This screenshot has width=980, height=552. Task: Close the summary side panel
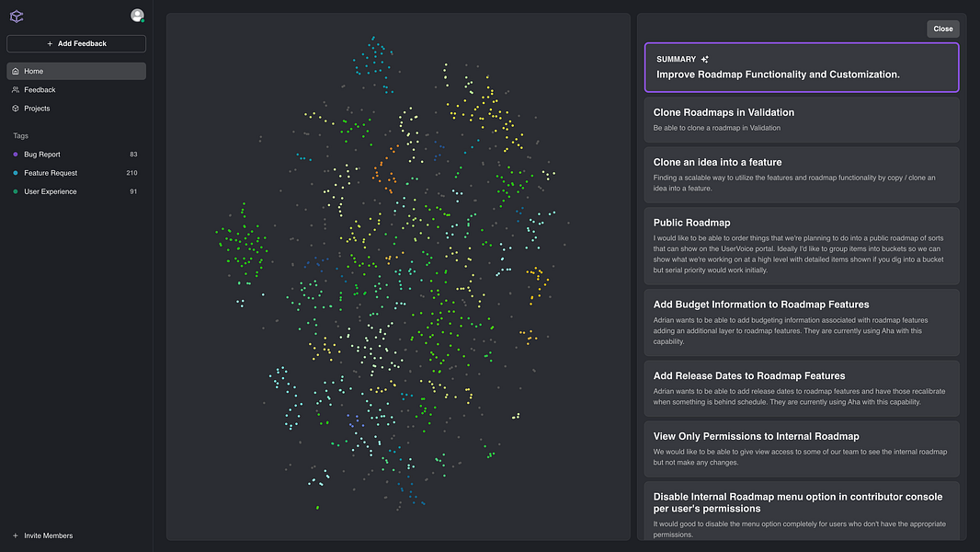pyautogui.click(x=943, y=29)
